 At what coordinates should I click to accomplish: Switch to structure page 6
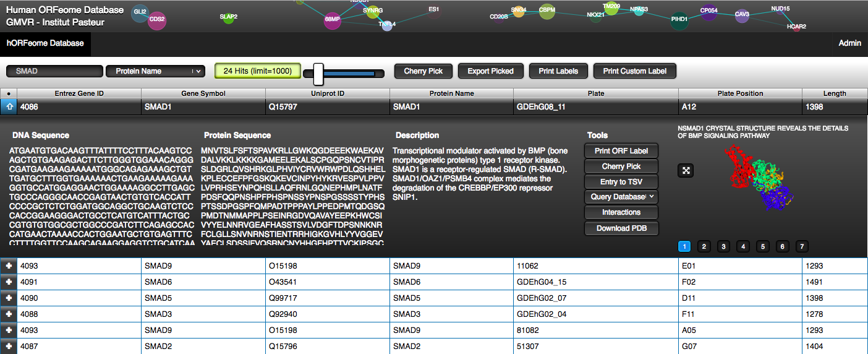[x=783, y=246]
